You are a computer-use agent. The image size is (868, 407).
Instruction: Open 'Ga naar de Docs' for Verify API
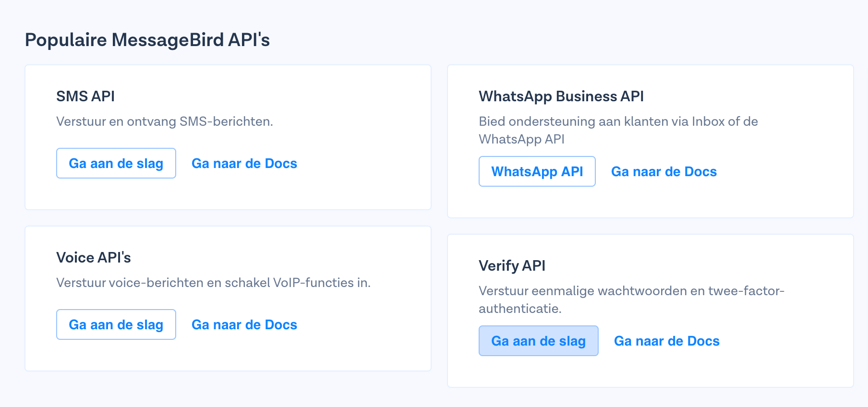point(667,341)
